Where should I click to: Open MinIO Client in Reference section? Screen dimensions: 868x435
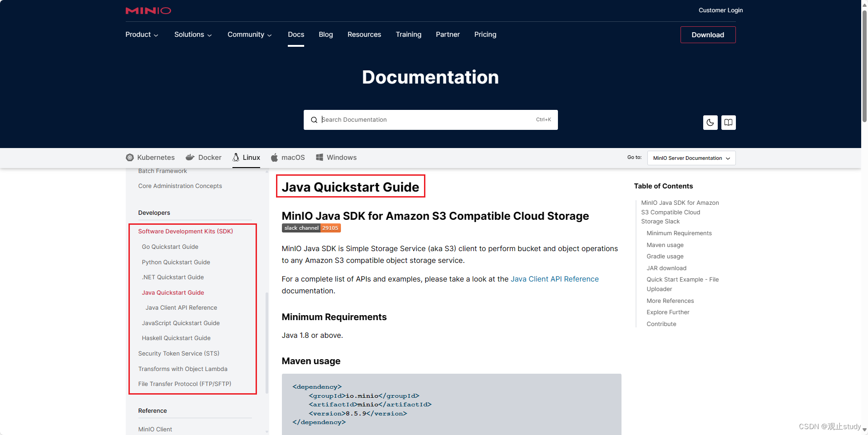tap(155, 430)
